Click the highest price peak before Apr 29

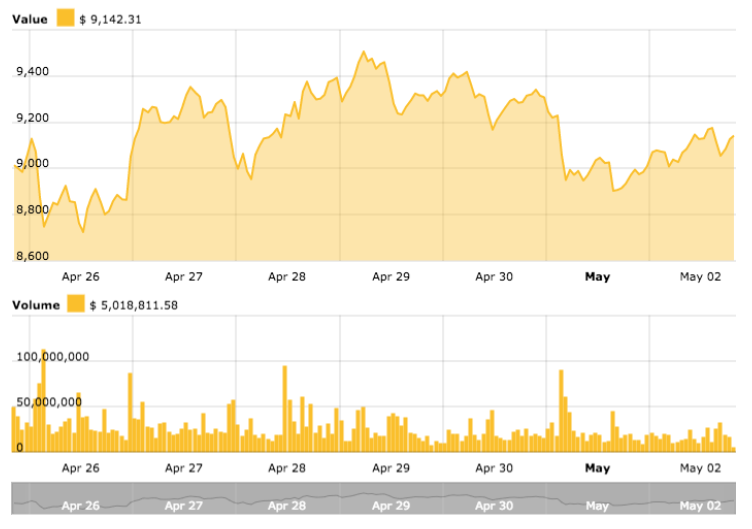[x=364, y=51]
